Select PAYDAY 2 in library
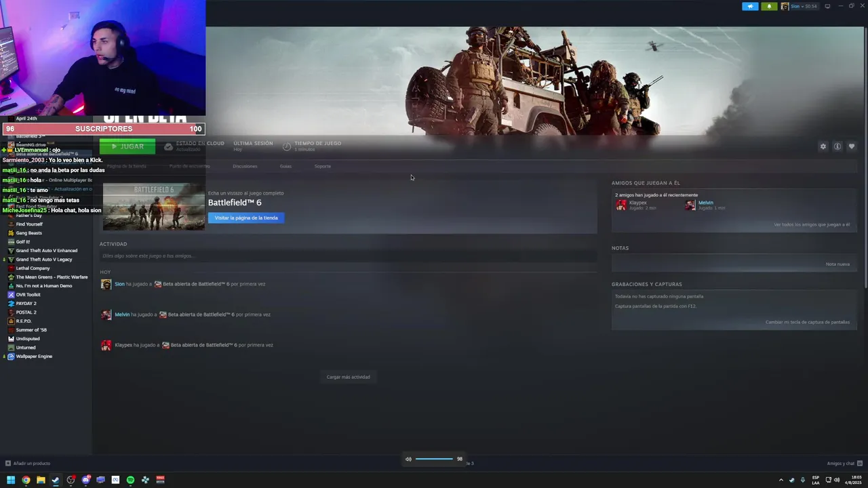The width and height of the screenshot is (868, 488). (26, 304)
